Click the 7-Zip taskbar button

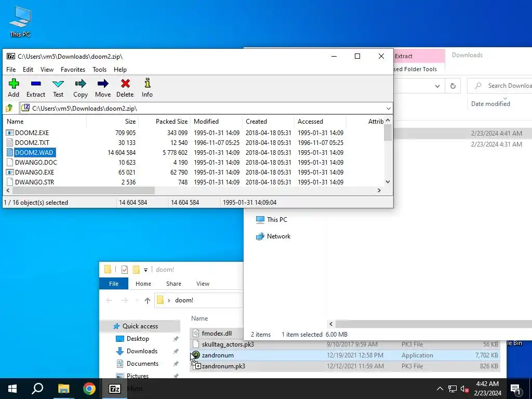[x=115, y=389]
